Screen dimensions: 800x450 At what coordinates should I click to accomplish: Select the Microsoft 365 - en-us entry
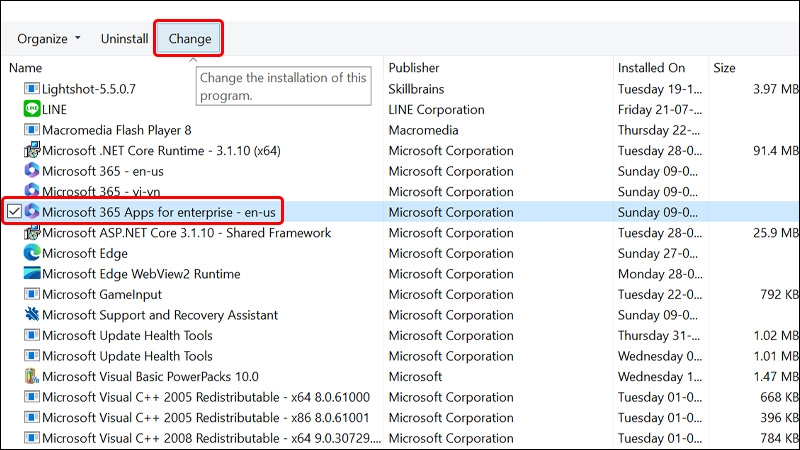103,171
